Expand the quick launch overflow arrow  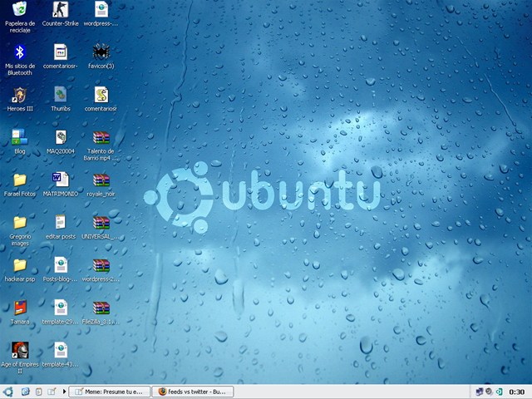(64, 392)
